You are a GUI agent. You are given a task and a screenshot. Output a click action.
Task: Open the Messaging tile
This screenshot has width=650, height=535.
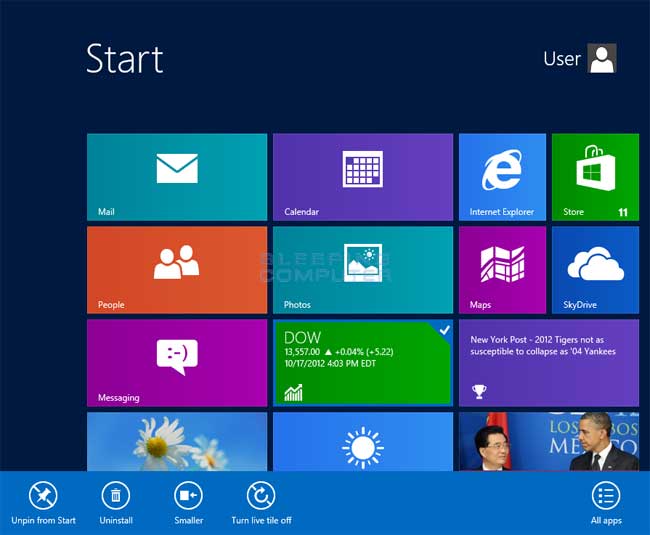pos(177,363)
